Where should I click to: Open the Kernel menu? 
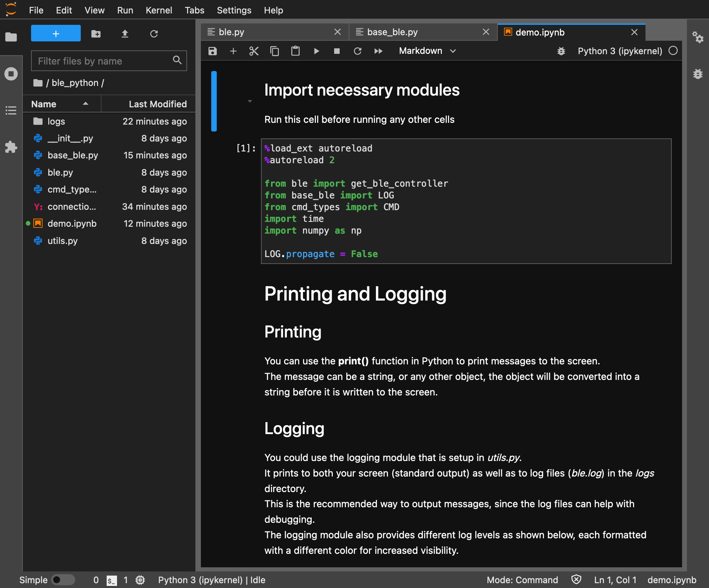click(159, 9)
